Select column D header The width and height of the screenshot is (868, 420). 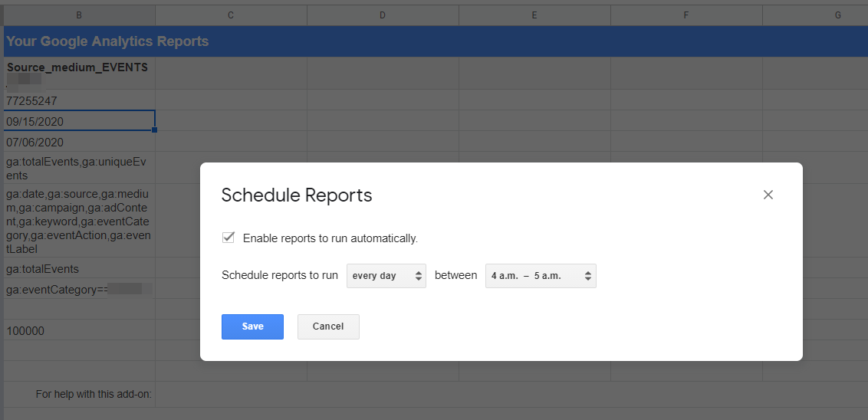tap(383, 15)
